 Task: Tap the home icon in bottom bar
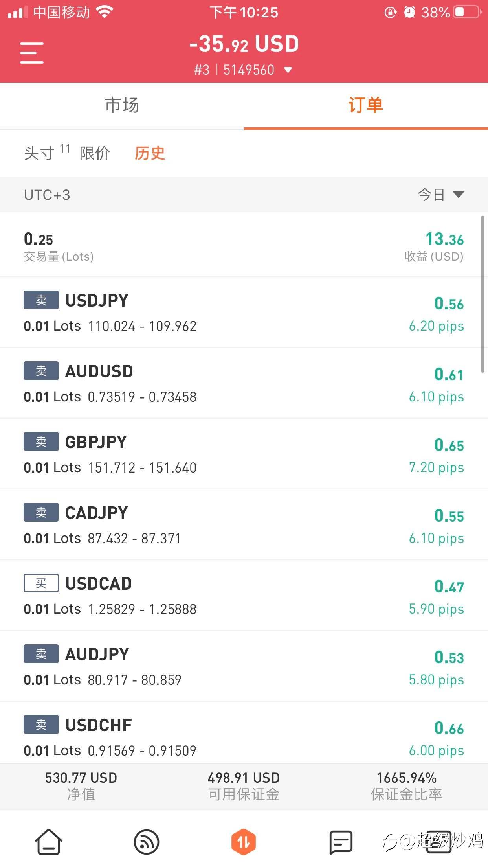49,842
